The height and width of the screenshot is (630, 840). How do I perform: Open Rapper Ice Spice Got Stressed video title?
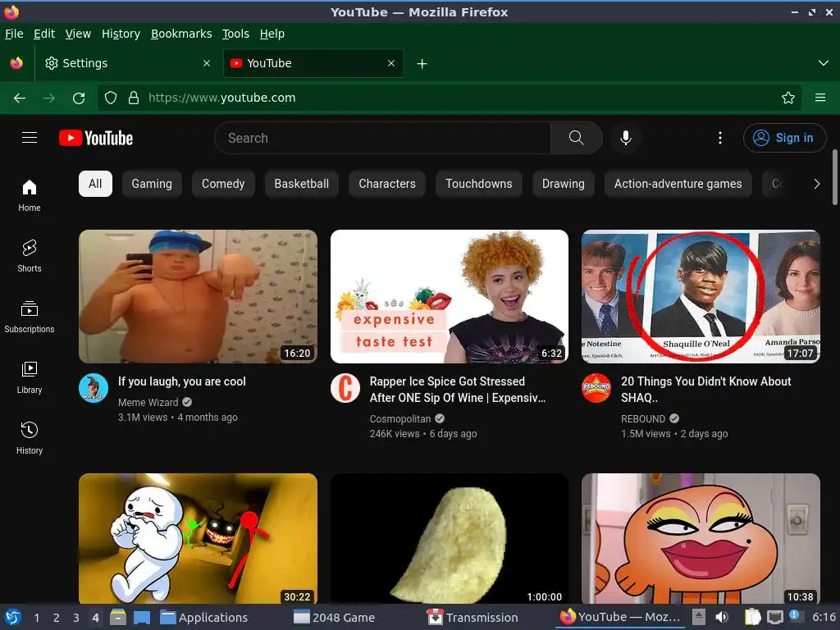(x=458, y=390)
